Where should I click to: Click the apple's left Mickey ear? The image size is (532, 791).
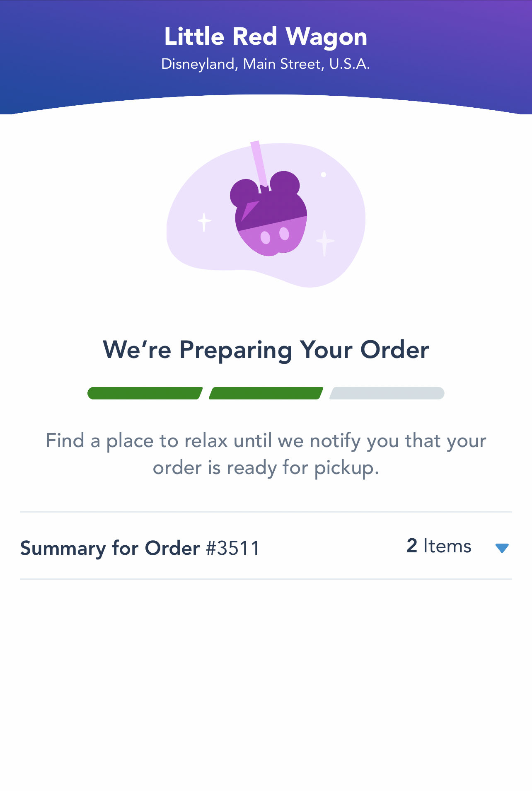point(244,193)
